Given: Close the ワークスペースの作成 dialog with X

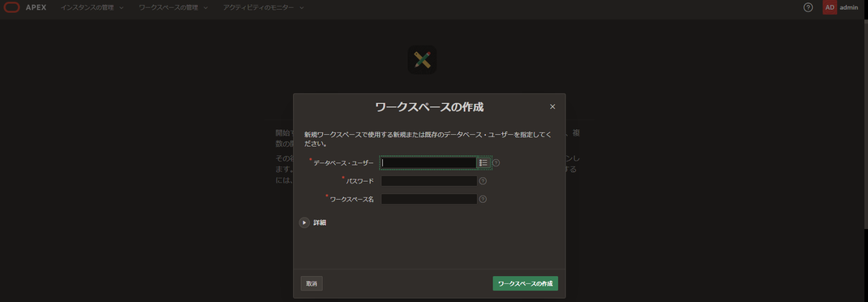Looking at the screenshot, I should [552, 107].
